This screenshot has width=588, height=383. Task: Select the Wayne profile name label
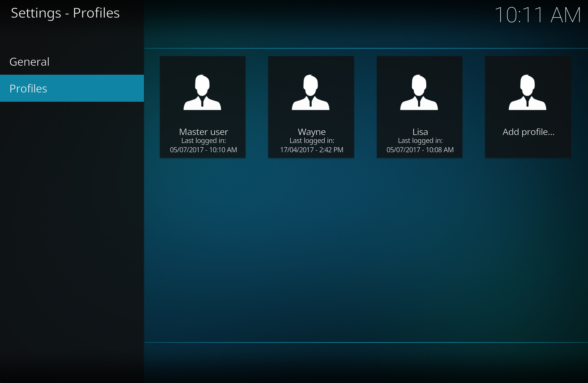pyautogui.click(x=312, y=132)
